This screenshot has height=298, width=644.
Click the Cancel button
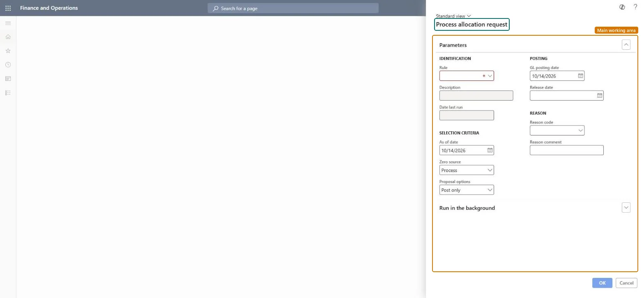[x=626, y=283]
